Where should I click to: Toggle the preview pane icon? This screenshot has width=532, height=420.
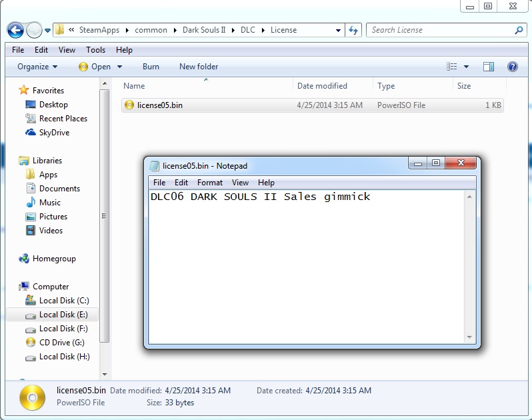pyautogui.click(x=488, y=67)
